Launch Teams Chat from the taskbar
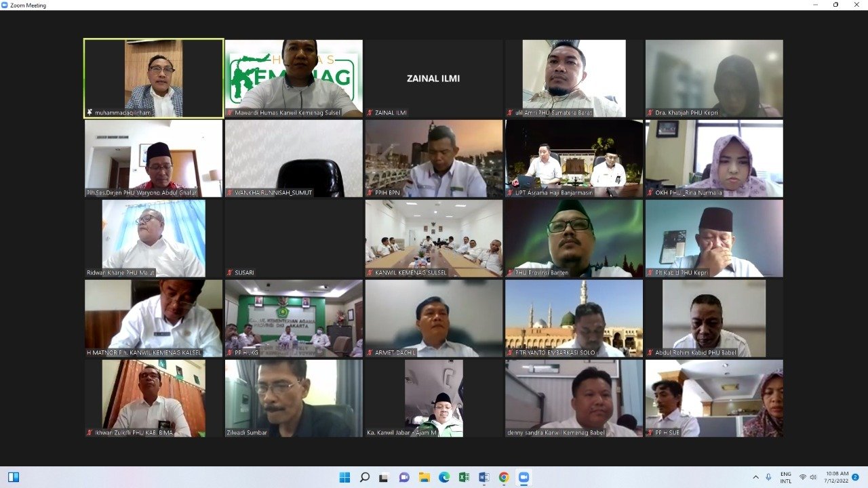The height and width of the screenshot is (488, 868). pyautogui.click(x=404, y=477)
